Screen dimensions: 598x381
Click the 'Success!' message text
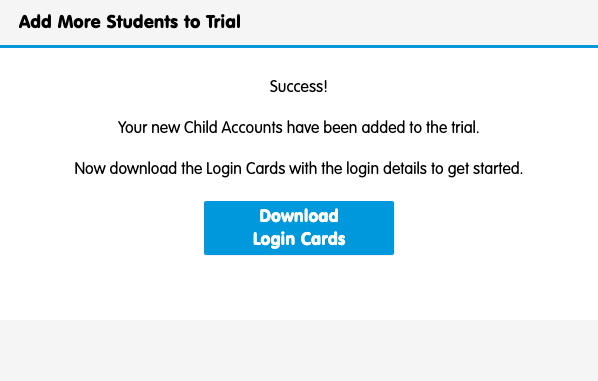[x=298, y=87]
